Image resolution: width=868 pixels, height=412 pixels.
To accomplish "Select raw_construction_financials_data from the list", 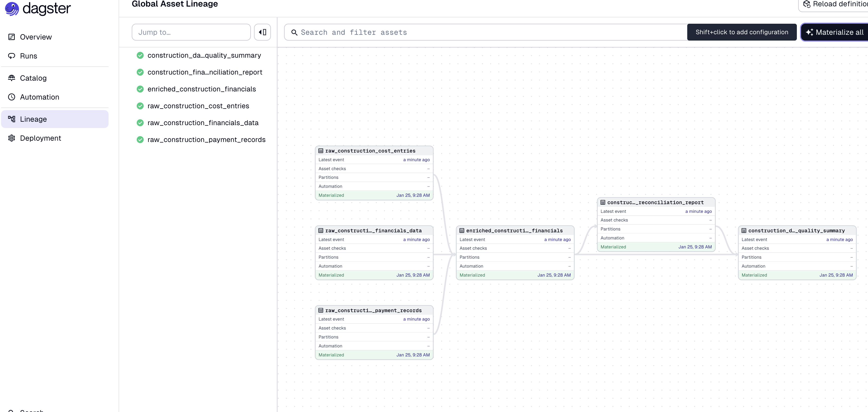I will coord(203,122).
